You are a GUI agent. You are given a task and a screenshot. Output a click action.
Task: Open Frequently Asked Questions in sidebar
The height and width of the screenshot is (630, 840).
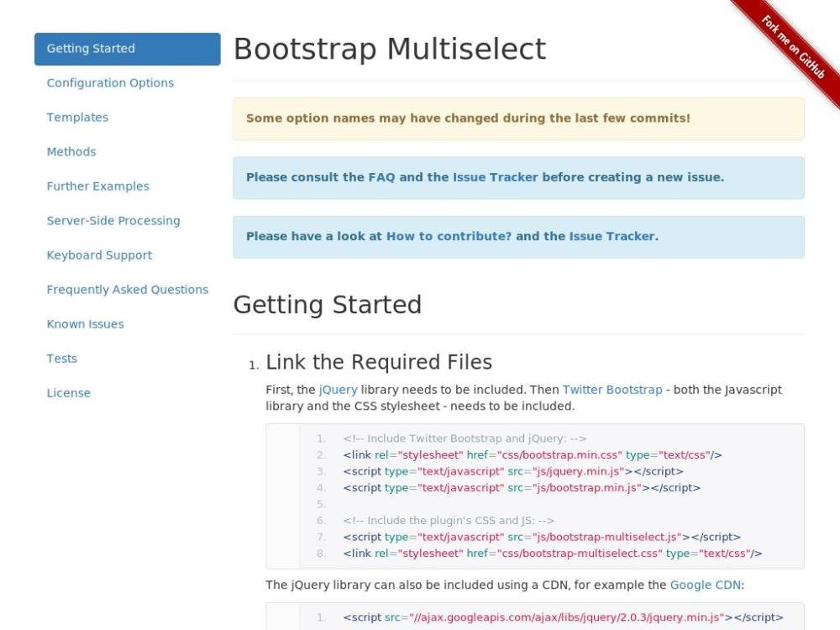(x=128, y=290)
